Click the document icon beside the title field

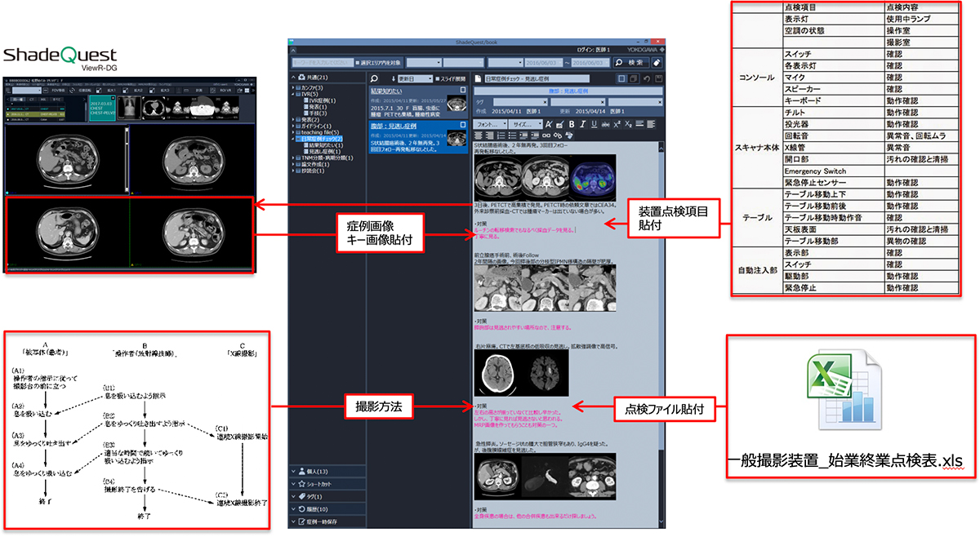(x=478, y=78)
